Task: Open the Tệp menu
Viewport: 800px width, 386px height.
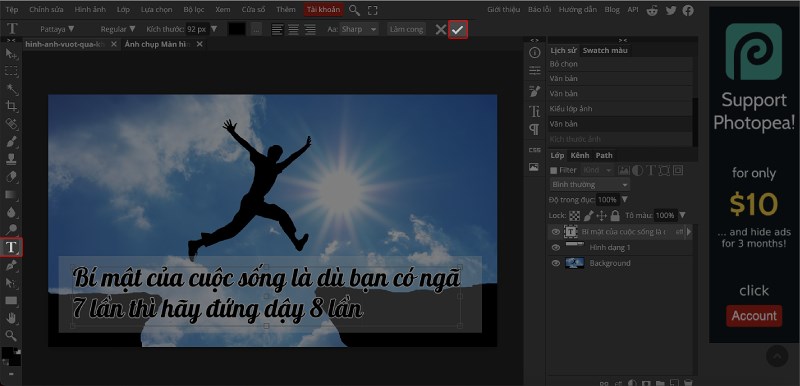Action: click(11, 10)
